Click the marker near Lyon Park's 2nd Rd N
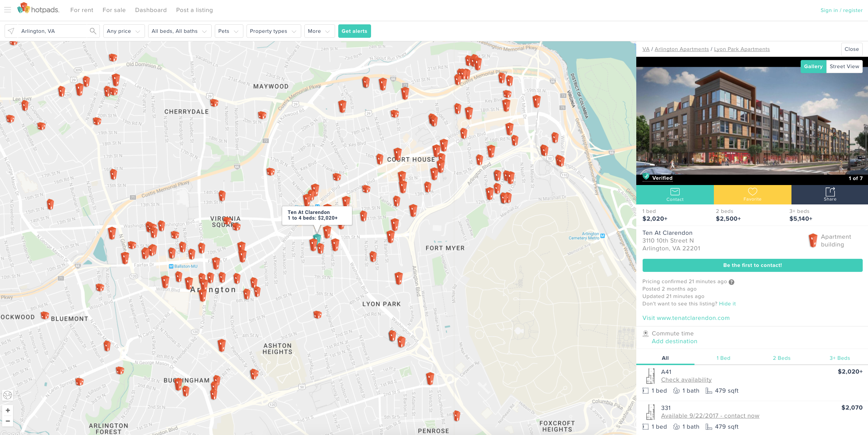Image resolution: width=868 pixels, height=435 pixels. (317, 314)
